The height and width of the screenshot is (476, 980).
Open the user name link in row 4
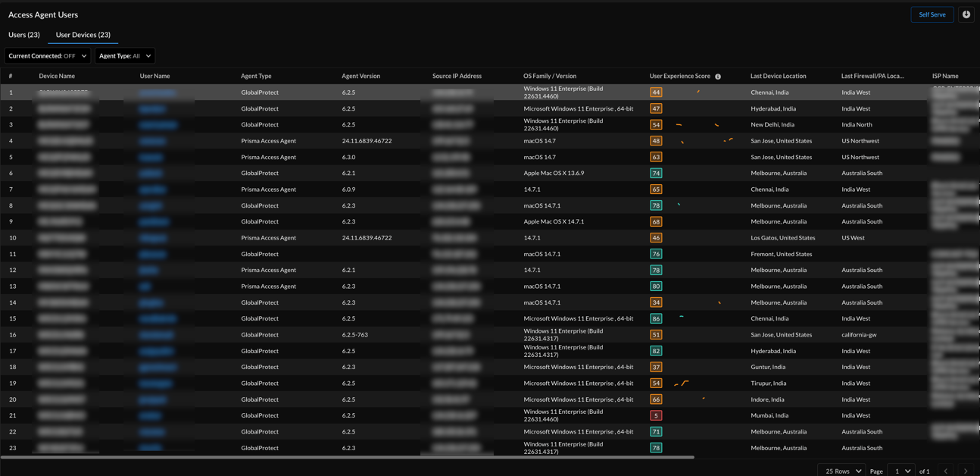pos(152,141)
